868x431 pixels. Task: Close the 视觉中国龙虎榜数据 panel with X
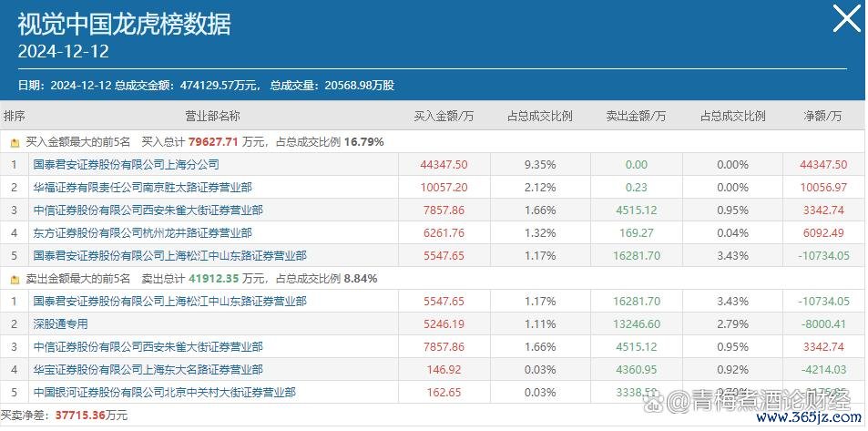click(x=847, y=19)
